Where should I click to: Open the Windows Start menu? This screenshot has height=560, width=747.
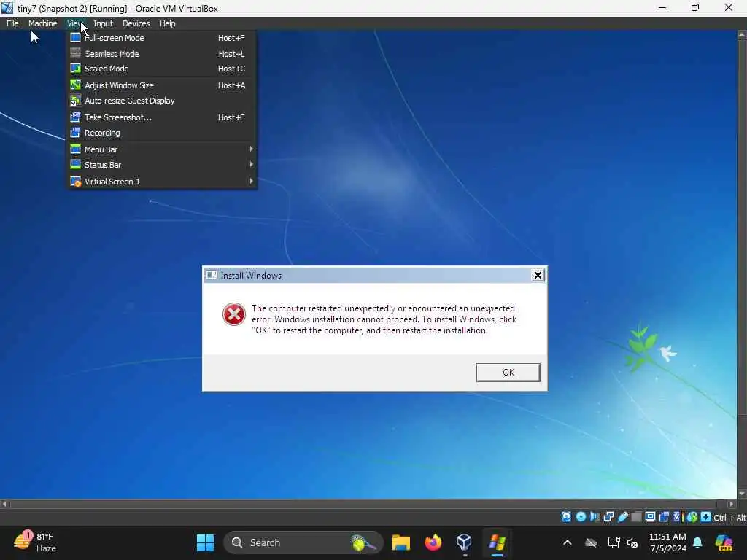point(205,542)
